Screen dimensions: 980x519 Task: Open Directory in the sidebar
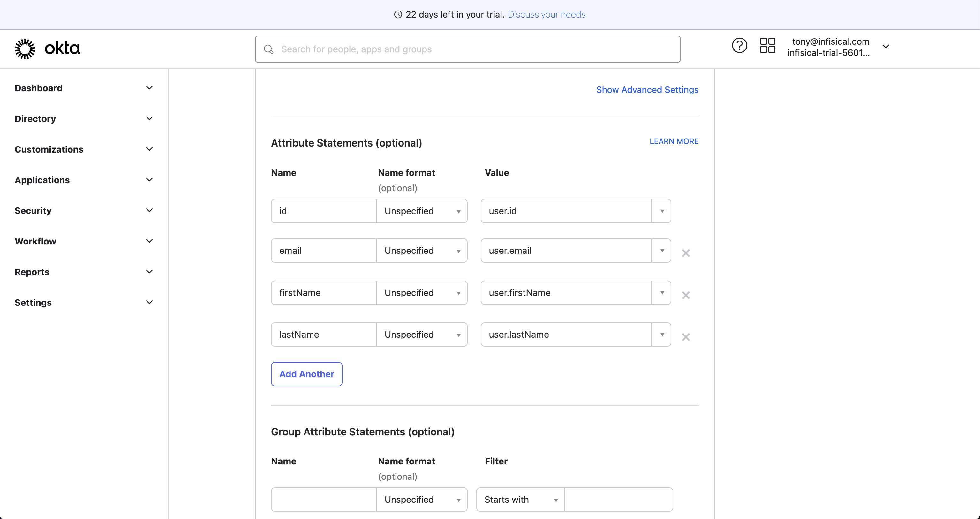click(x=35, y=119)
